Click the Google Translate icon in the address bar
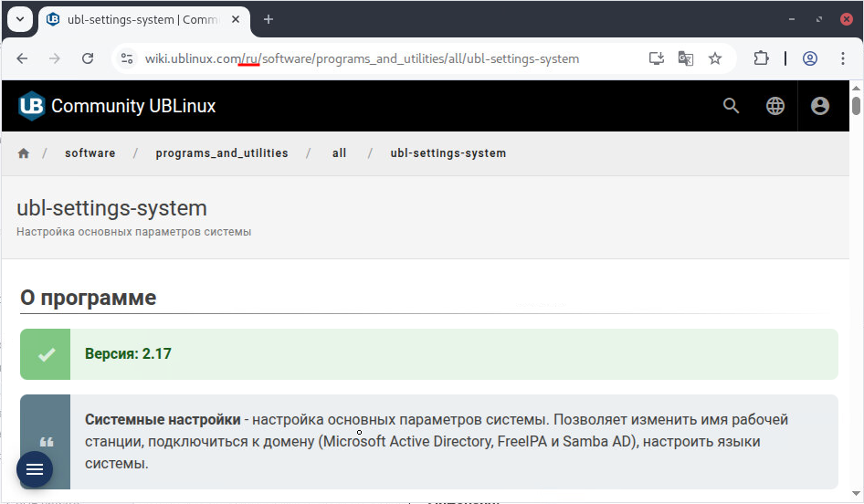The image size is (864, 504). click(686, 58)
